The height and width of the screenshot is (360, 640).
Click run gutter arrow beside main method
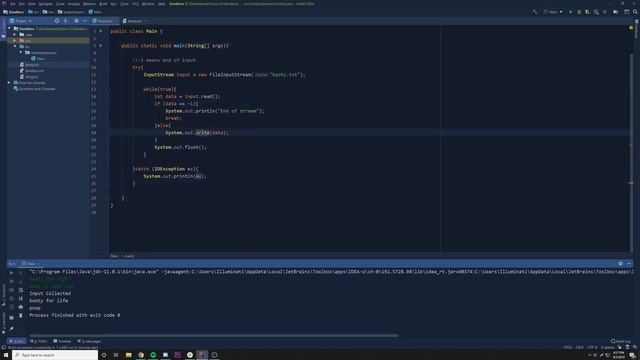[x=101, y=46]
